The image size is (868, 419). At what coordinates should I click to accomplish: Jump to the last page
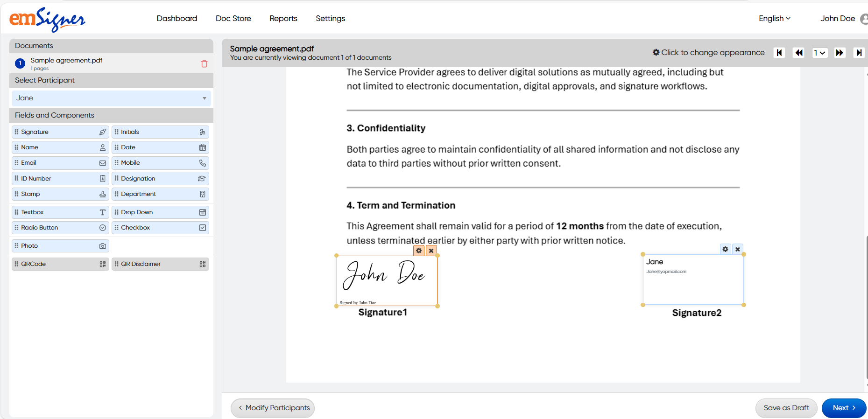(859, 53)
